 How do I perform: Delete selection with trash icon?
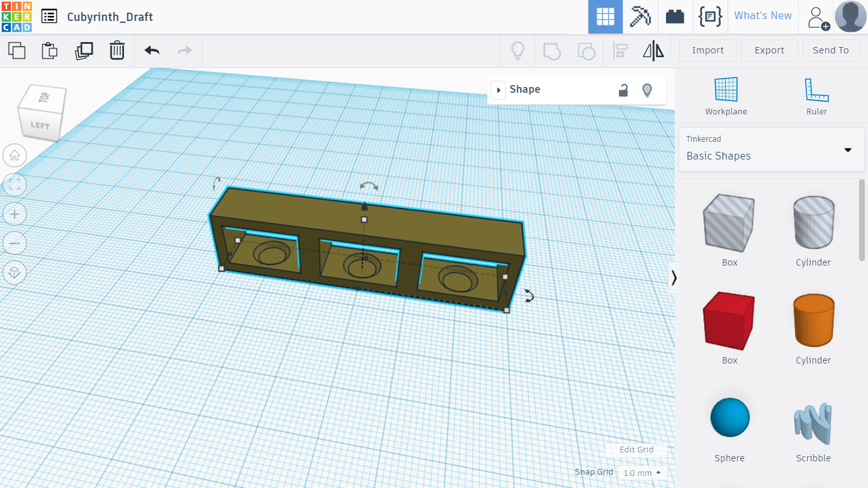pos(117,50)
